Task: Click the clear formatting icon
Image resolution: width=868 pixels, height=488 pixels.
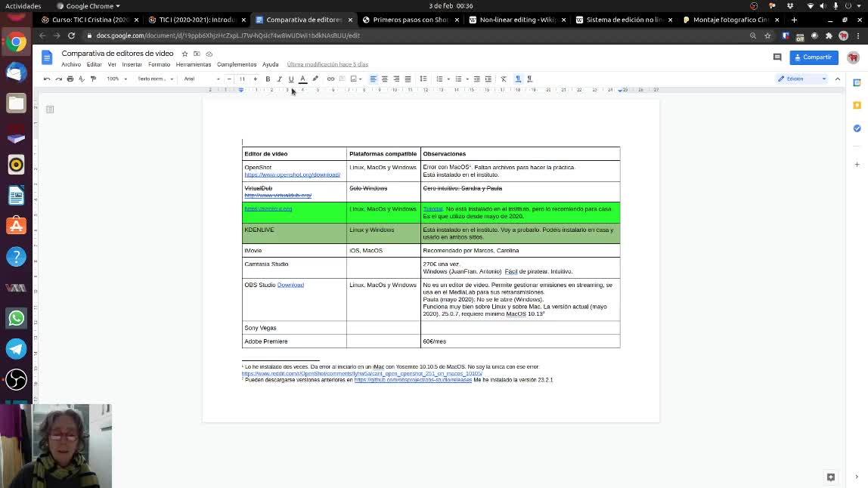Action: (x=504, y=79)
